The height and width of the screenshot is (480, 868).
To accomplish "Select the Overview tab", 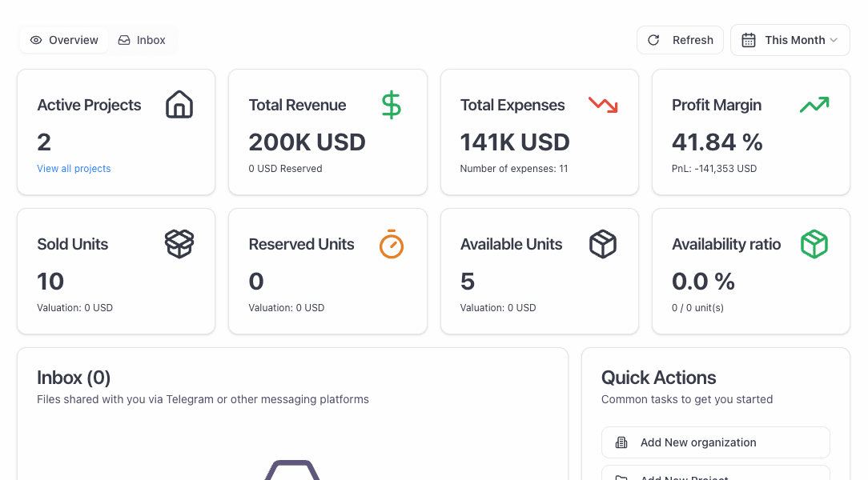I will tap(63, 39).
